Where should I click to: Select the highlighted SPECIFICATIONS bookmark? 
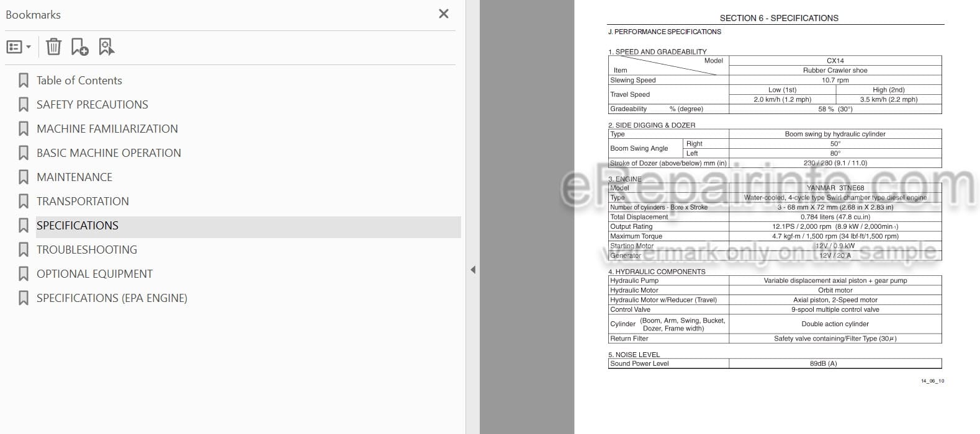(77, 226)
